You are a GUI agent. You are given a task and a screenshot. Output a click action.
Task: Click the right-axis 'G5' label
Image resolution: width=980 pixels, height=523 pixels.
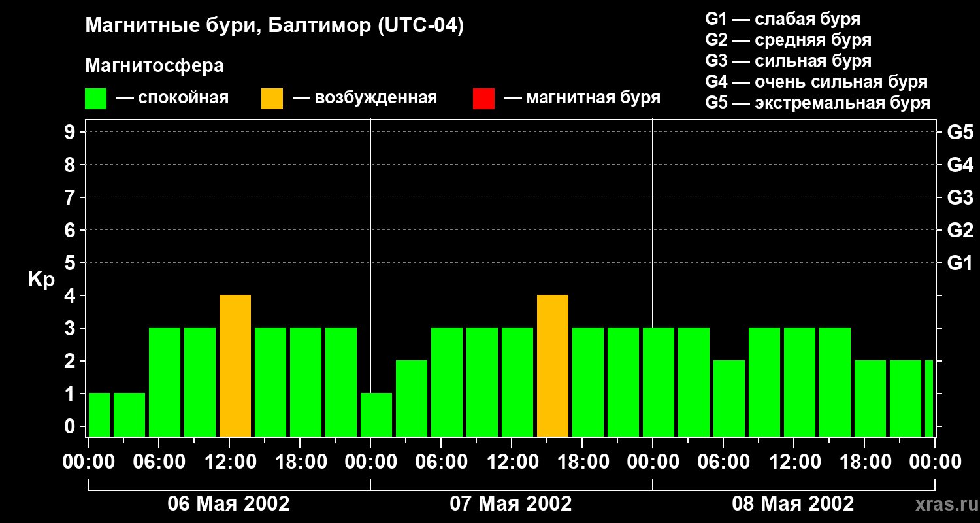click(960, 132)
